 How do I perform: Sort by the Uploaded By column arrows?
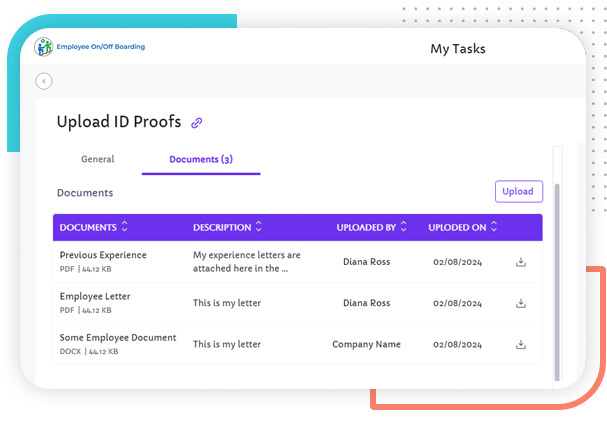point(403,227)
